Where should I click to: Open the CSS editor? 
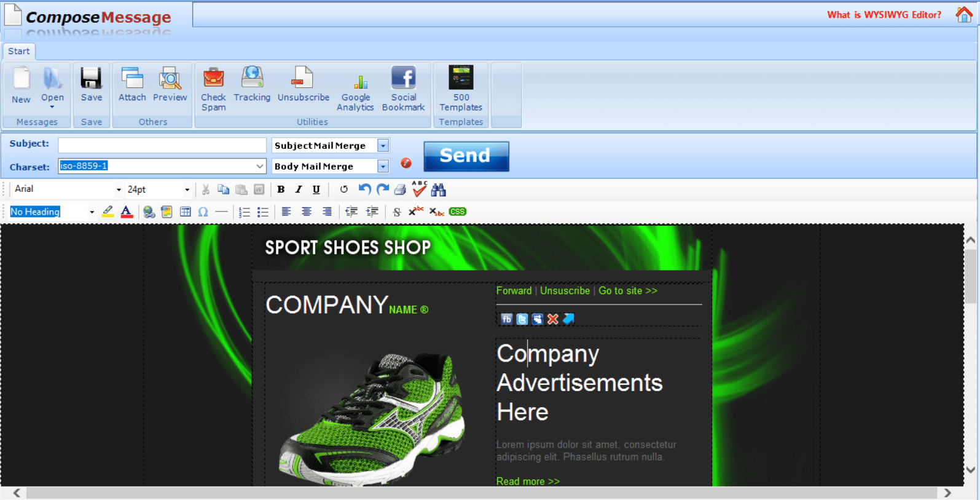(458, 212)
